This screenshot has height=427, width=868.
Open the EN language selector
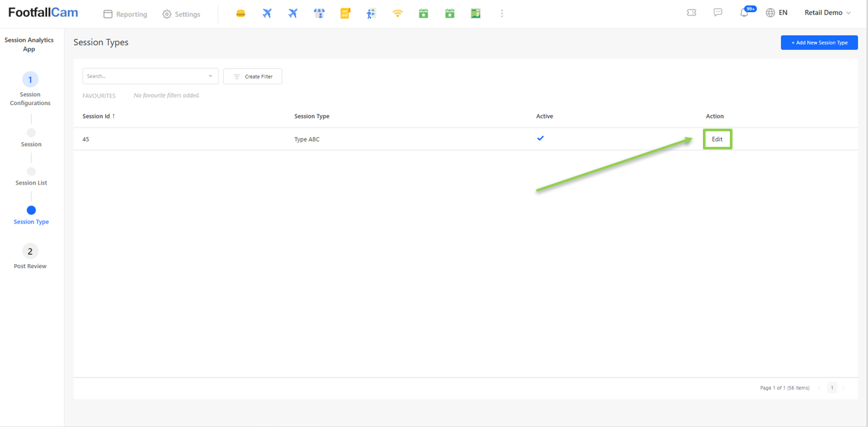pos(777,13)
